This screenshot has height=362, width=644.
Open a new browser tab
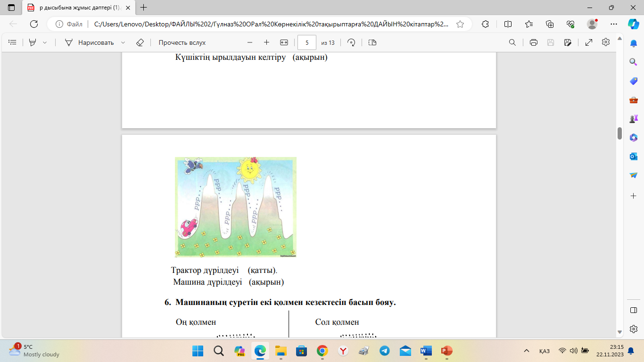[x=144, y=8]
